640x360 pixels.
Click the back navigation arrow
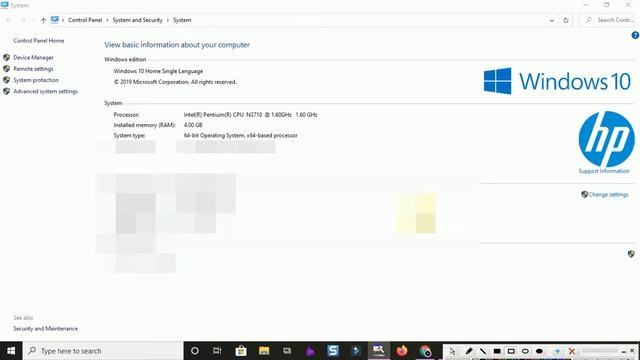9,20
